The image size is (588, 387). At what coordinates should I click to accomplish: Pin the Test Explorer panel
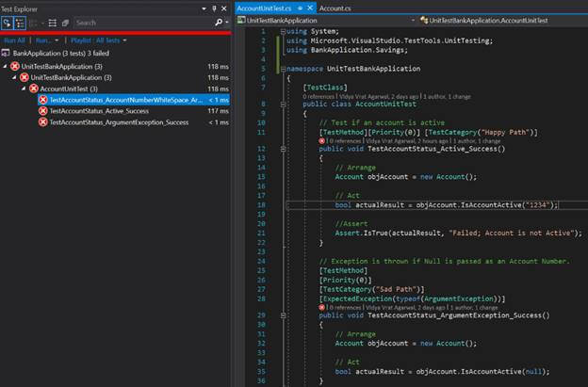point(214,8)
